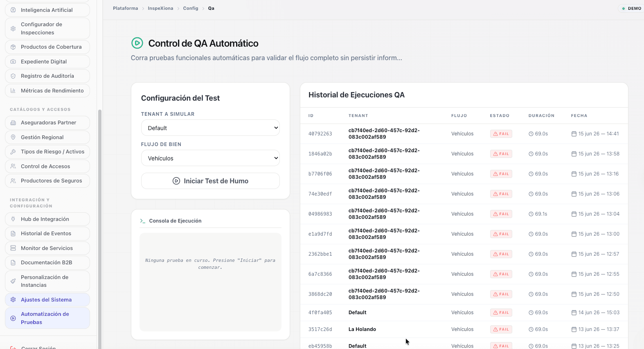
Task: Open the Tenant a Simular dropdown
Action: tap(210, 128)
